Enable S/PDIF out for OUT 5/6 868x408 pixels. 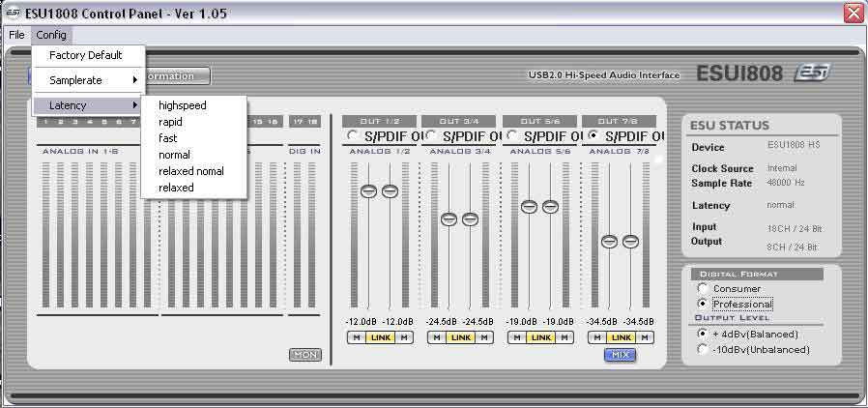point(512,135)
